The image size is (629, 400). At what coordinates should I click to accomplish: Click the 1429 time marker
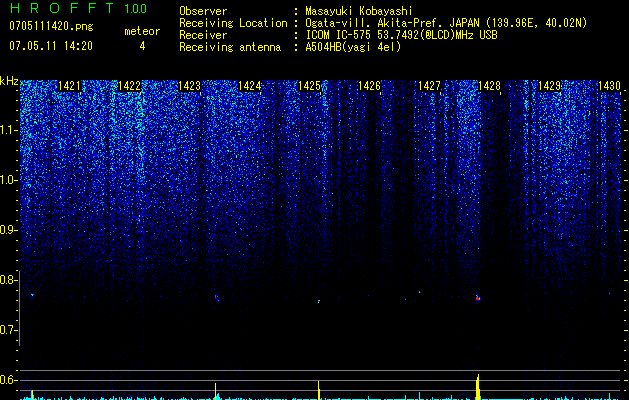[x=550, y=86]
